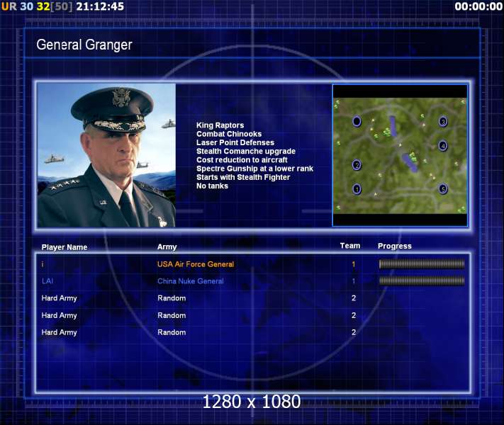The height and width of the screenshot is (425, 504).
Task: Click the loading progress bar for LAI
Action: click(422, 281)
